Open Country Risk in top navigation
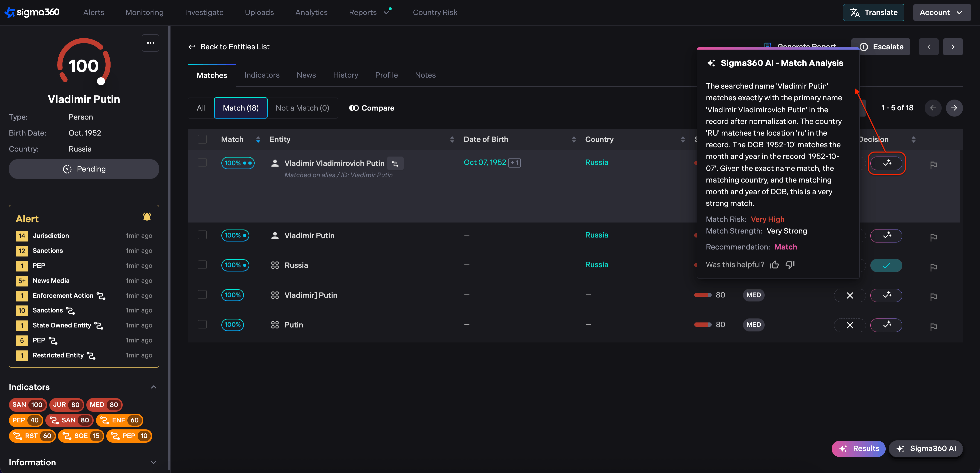 pos(435,13)
